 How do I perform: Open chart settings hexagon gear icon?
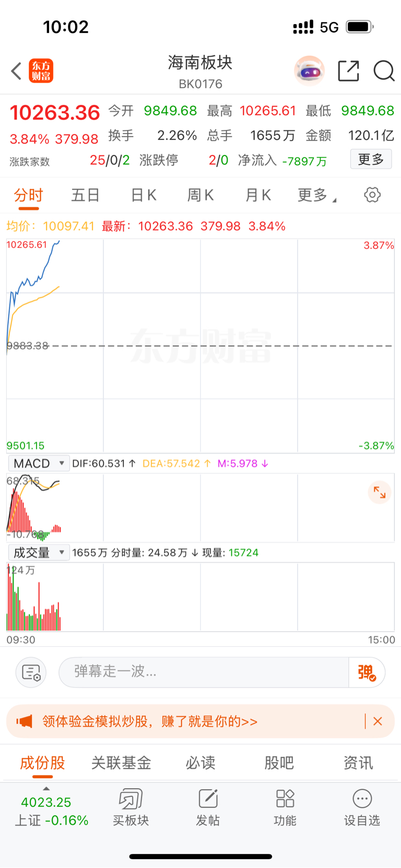click(x=372, y=195)
